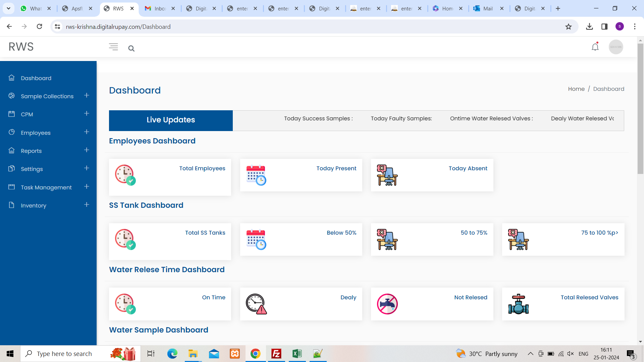This screenshot has height=362, width=644.
Task: Click the On Time clock icon
Action: tap(125, 304)
